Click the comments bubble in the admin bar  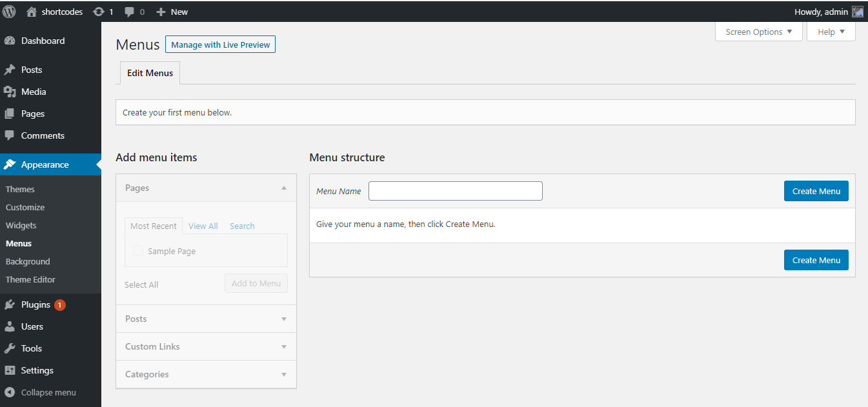(128, 11)
